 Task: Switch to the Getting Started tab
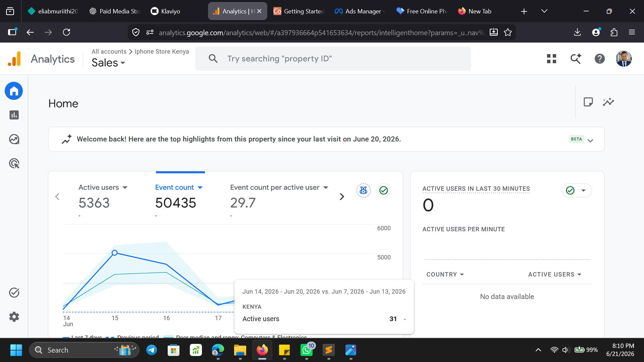299,11
